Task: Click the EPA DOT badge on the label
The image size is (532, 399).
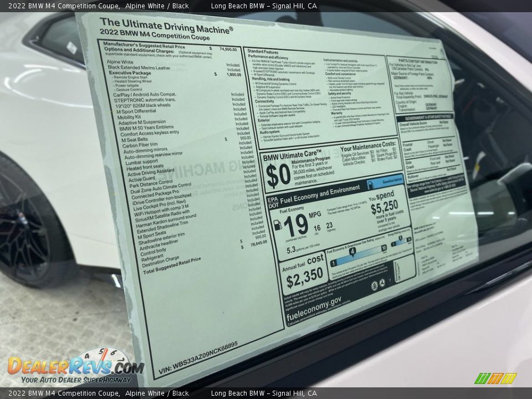Action: (x=273, y=202)
